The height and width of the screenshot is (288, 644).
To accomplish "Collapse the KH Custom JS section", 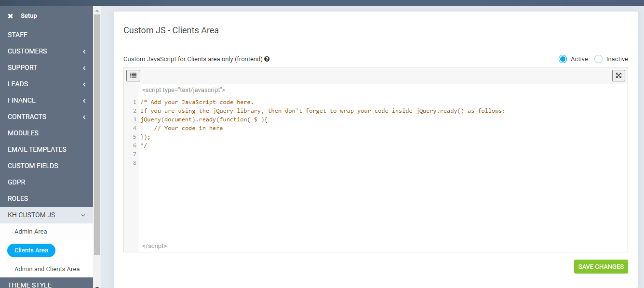I will [x=83, y=215].
